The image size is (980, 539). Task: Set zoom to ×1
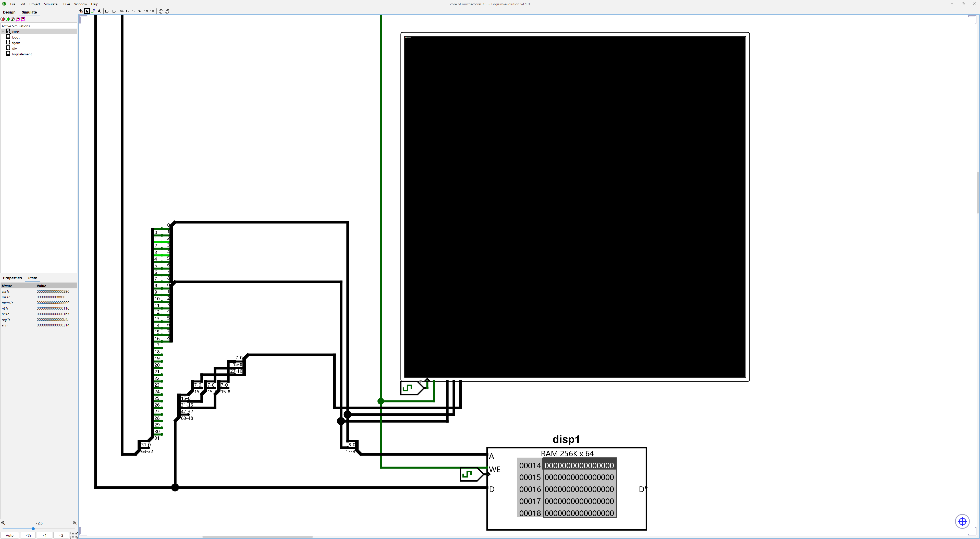44,535
